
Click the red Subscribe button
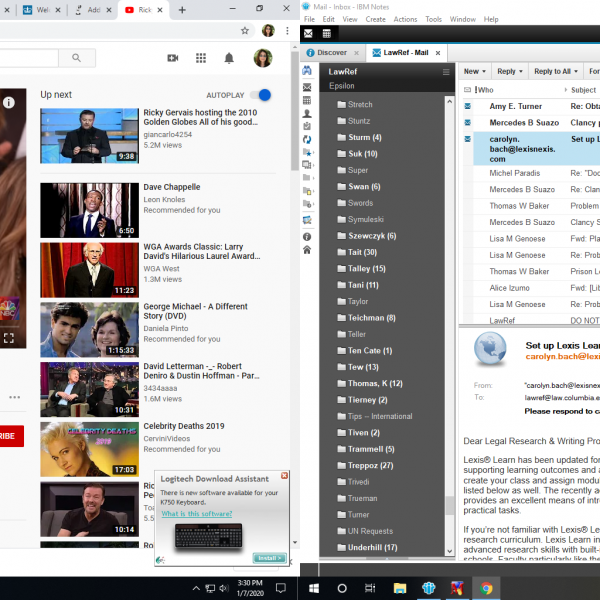[11, 436]
